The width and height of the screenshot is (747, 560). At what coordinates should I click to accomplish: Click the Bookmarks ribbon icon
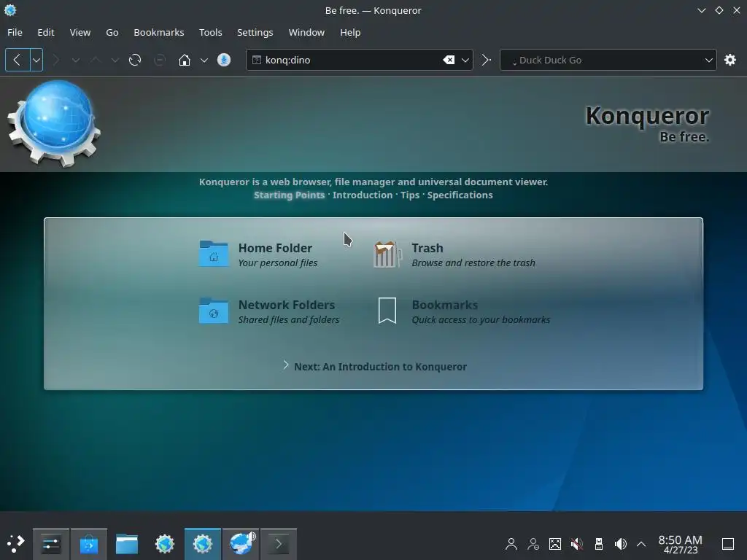tap(387, 311)
